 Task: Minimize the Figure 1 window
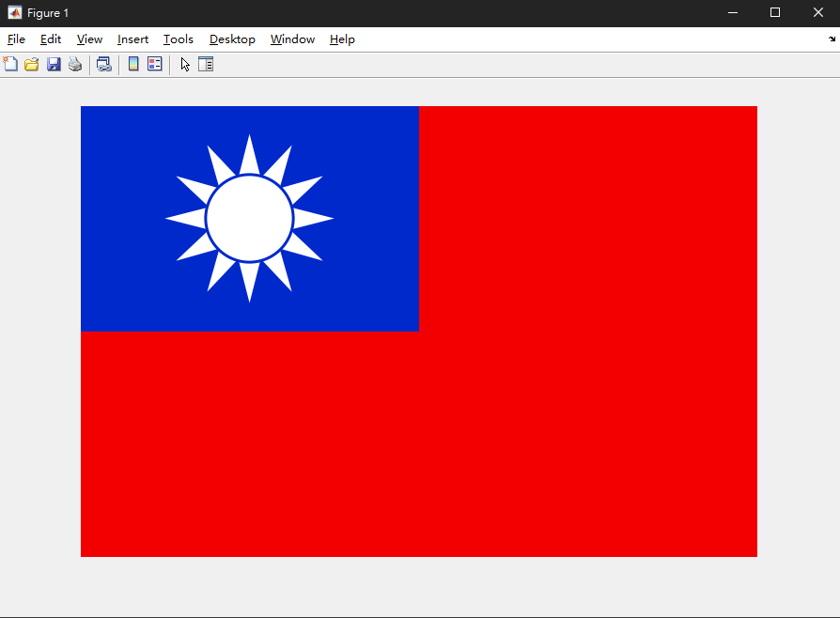[x=733, y=13]
